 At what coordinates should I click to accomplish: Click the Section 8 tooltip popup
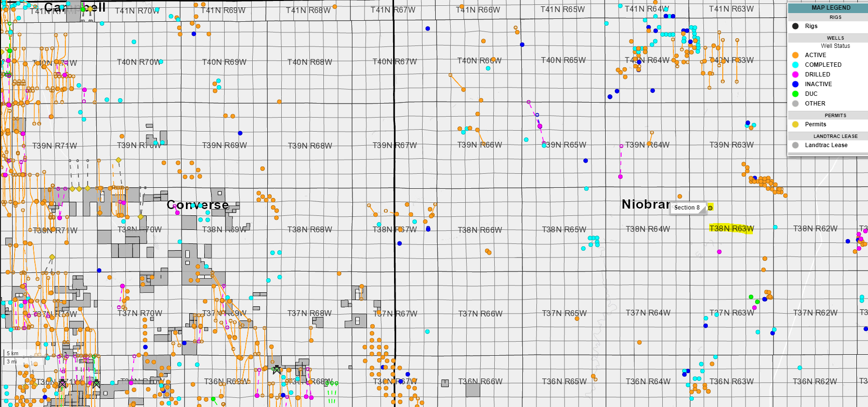pyautogui.click(x=686, y=208)
